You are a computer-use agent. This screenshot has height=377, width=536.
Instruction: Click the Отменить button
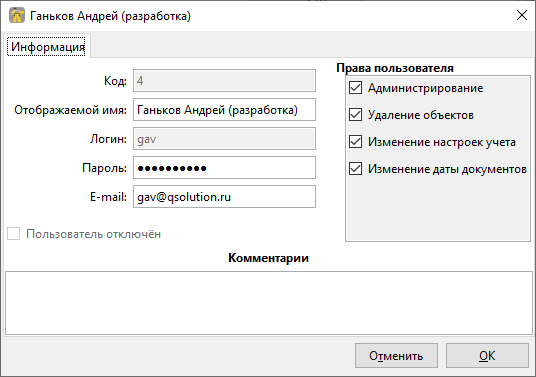396,356
